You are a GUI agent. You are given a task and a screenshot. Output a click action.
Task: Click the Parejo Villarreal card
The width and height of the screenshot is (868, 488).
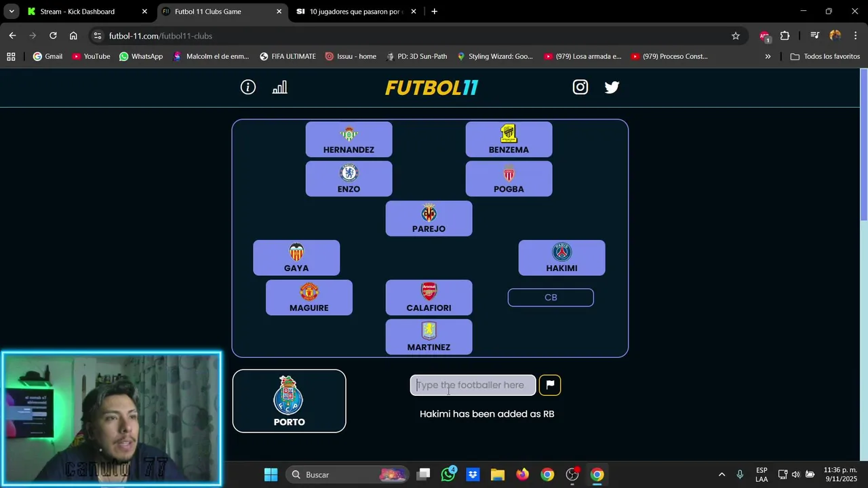(x=429, y=218)
